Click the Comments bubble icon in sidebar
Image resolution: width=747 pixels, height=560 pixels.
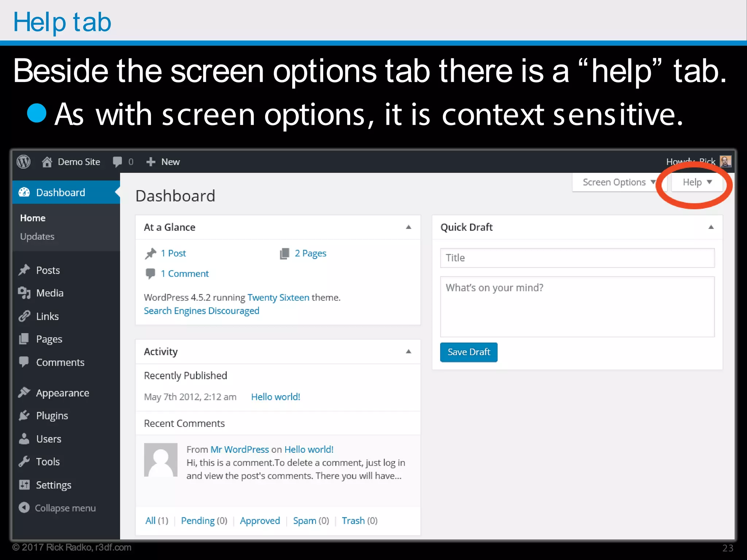(24, 362)
